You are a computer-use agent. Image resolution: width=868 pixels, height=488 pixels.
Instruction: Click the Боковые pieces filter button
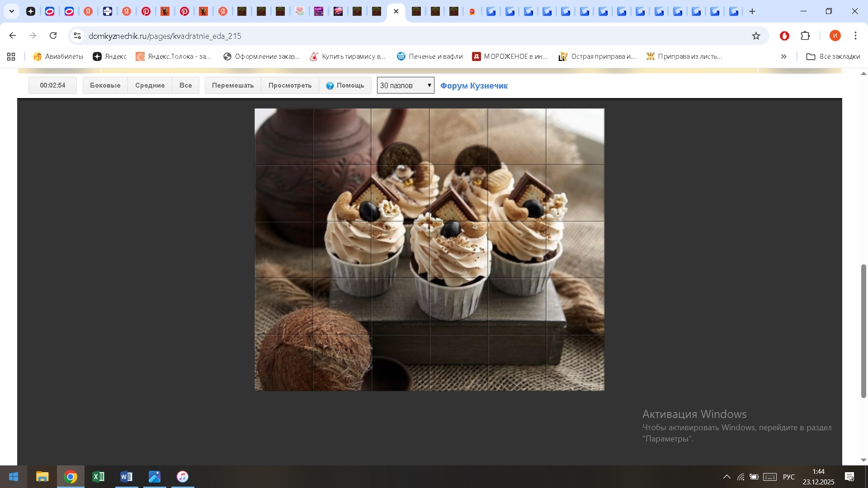(105, 85)
